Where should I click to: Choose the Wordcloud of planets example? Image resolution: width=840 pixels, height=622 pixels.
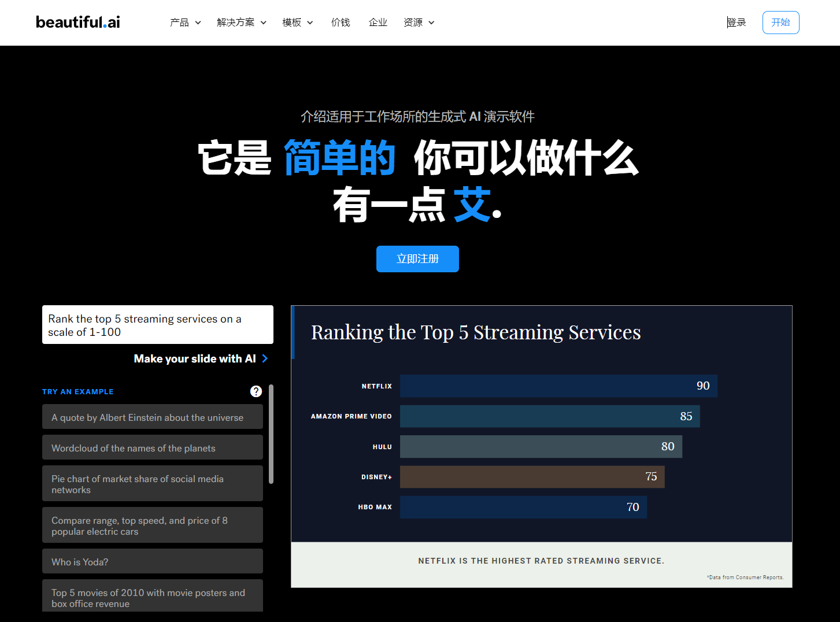pyautogui.click(x=152, y=447)
